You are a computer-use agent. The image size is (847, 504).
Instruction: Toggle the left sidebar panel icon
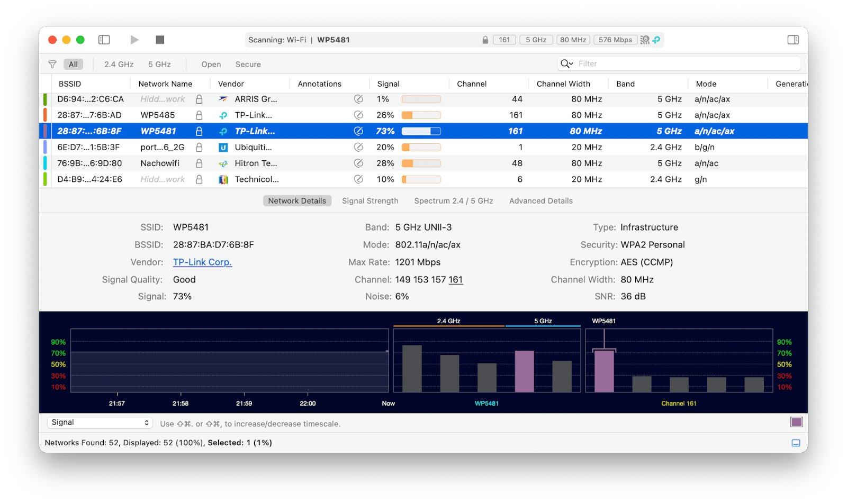[104, 40]
